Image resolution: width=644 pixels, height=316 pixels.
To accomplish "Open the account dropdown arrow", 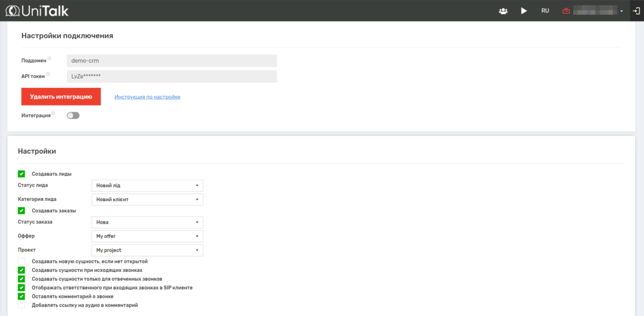I will [x=621, y=11].
